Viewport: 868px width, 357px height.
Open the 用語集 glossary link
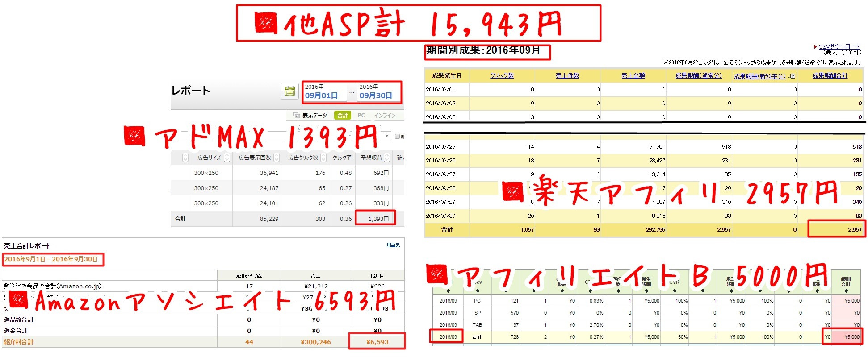393,245
